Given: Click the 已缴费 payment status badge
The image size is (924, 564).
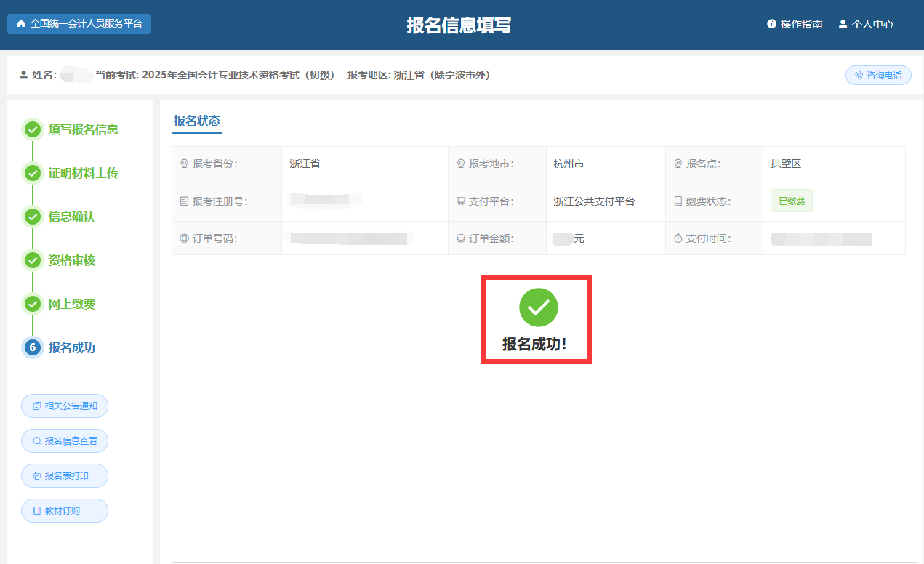Looking at the screenshot, I should (x=791, y=201).
